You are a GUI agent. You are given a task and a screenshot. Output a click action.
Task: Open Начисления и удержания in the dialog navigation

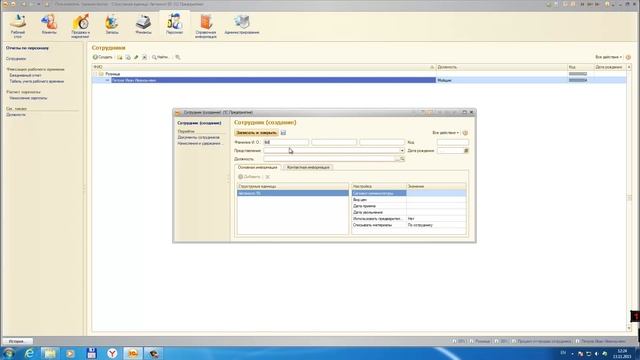(199, 143)
